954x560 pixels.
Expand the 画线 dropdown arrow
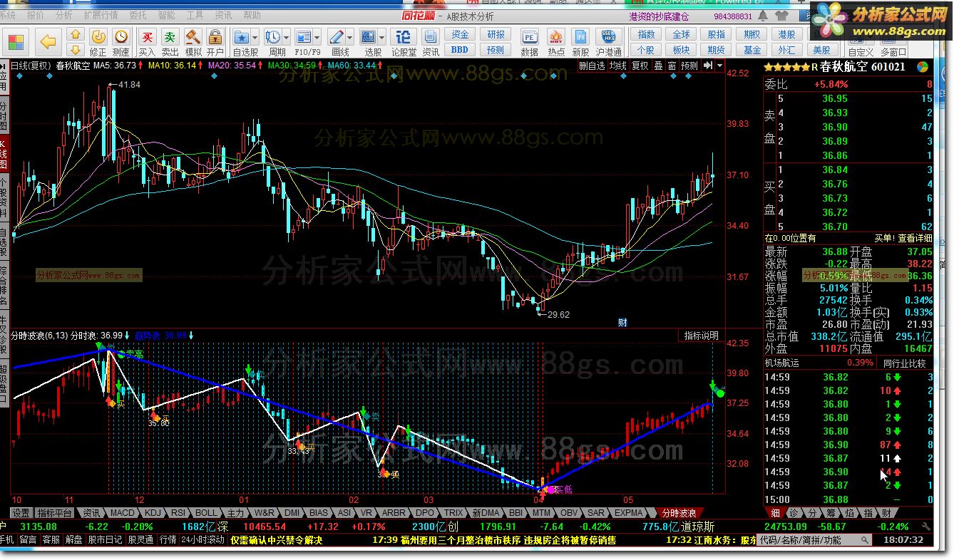[x=350, y=37]
